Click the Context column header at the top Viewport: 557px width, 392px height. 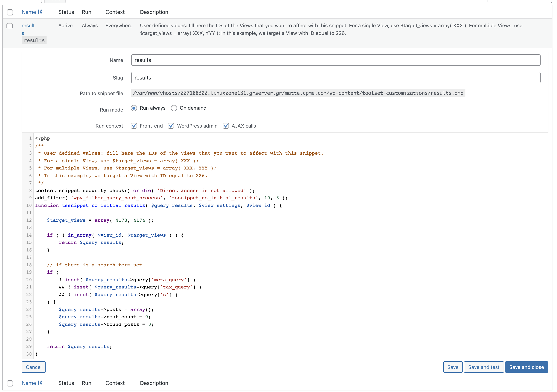(115, 12)
